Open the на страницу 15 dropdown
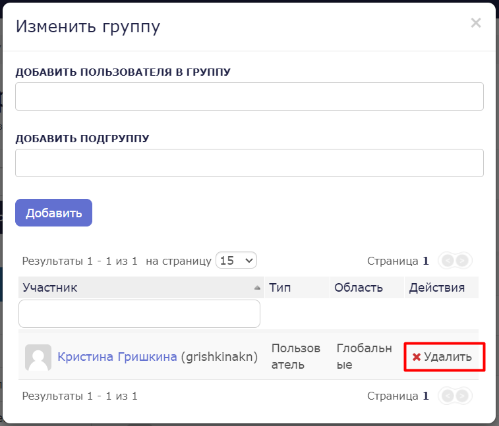 (236, 260)
